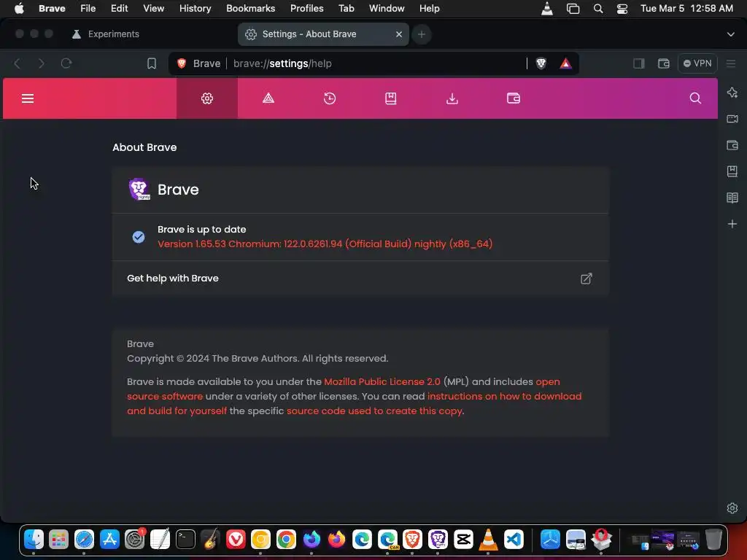Open the main browser hamburger menu
747x560 pixels.
[x=731, y=63]
